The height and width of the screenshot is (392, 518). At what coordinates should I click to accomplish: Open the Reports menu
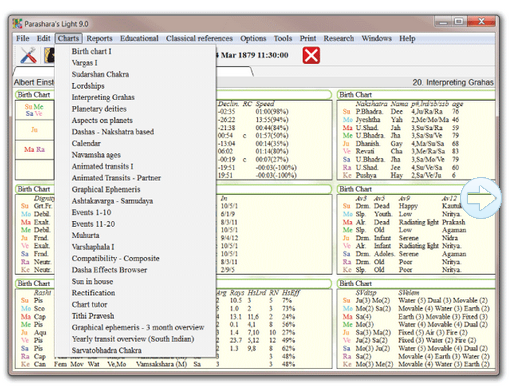(99, 38)
